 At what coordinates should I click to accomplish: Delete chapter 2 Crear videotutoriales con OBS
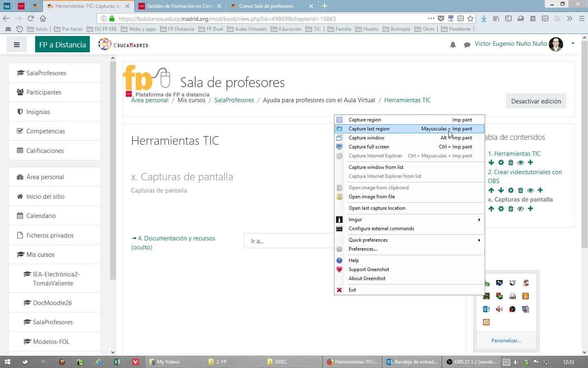click(x=521, y=190)
